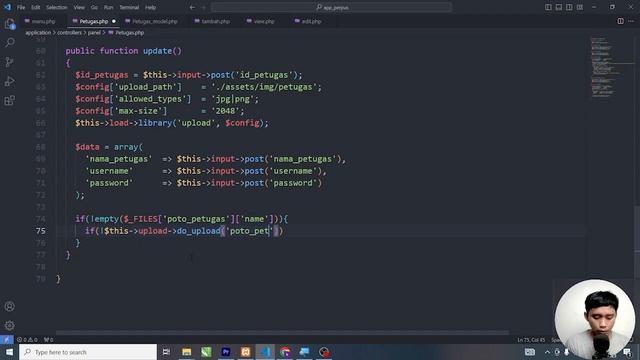Open File Explorer from the taskbar
This screenshot has height=360, width=640.
tap(187, 352)
